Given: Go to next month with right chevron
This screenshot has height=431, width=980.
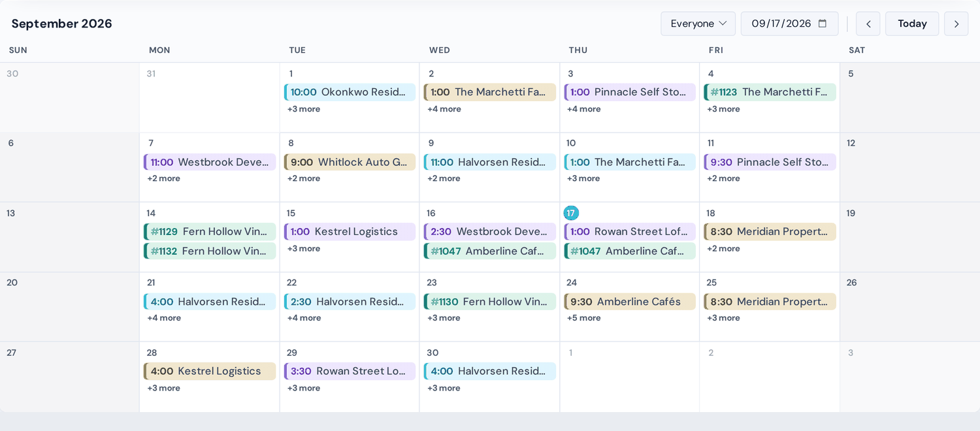Looking at the screenshot, I should pos(956,24).
